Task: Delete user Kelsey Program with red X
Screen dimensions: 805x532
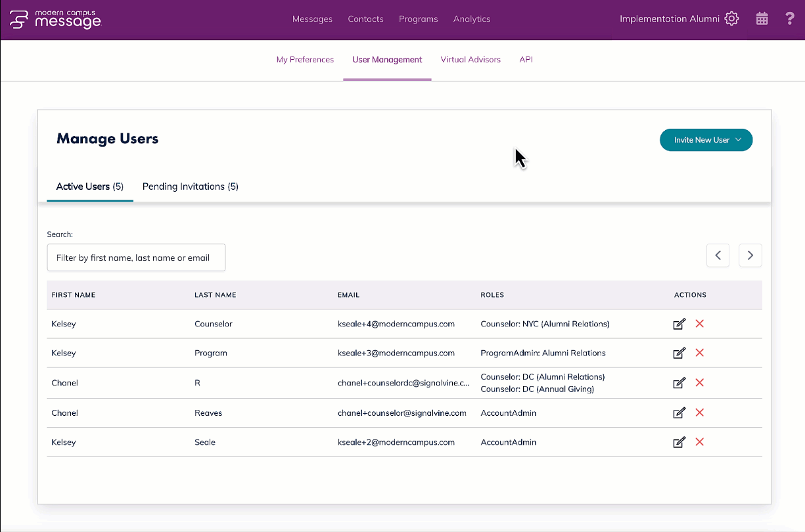Action: pyautogui.click(x=699, y=353)
